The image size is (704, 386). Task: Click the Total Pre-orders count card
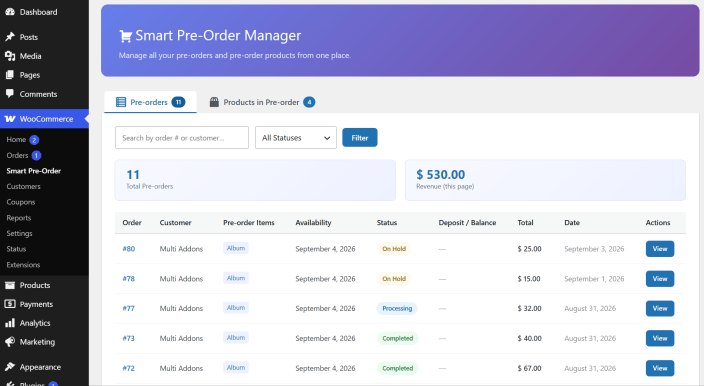255,180
